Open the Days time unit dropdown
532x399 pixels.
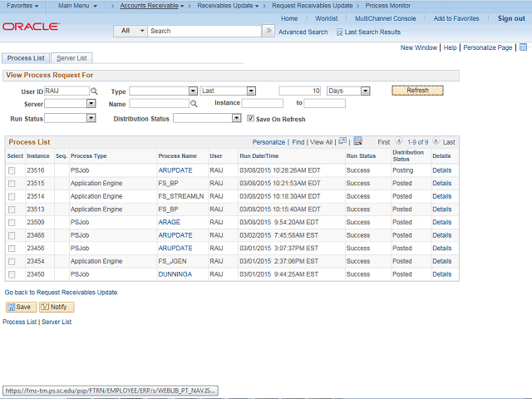pos(348,91)
